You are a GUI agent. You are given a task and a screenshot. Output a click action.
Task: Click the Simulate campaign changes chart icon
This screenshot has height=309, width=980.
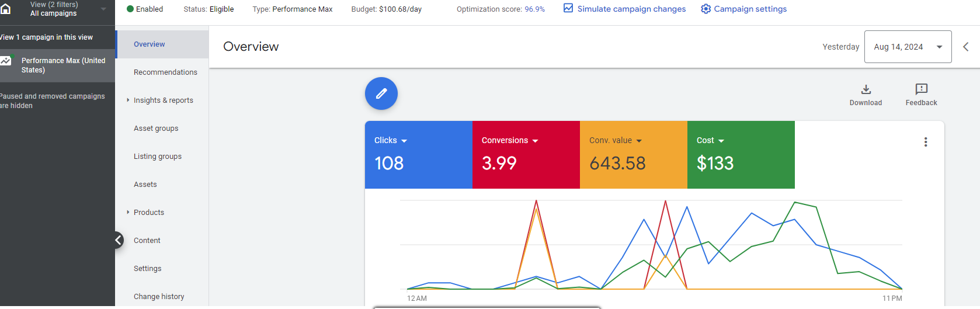tap(568, 8)
